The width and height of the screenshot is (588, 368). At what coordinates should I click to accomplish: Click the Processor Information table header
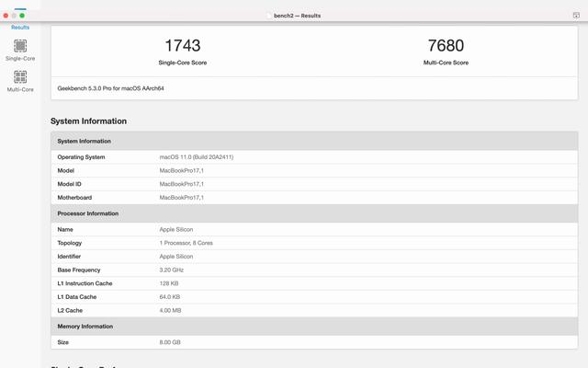314,213
